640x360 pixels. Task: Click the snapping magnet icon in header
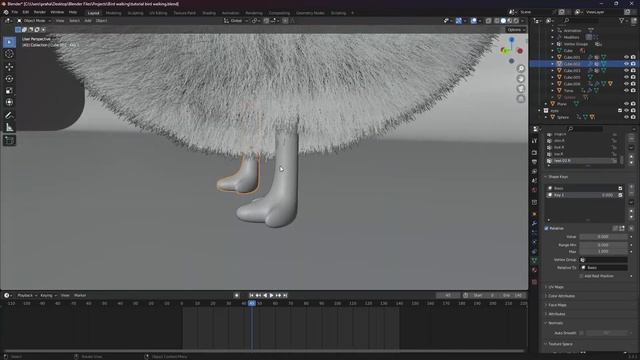pos(266,20)
